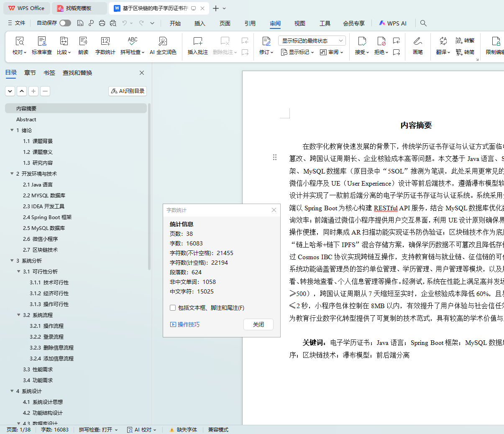The height and width of the screenshot is (434, 504).
Task: Click the 标准审查 icon in ribbon
Action: (42, 41)
